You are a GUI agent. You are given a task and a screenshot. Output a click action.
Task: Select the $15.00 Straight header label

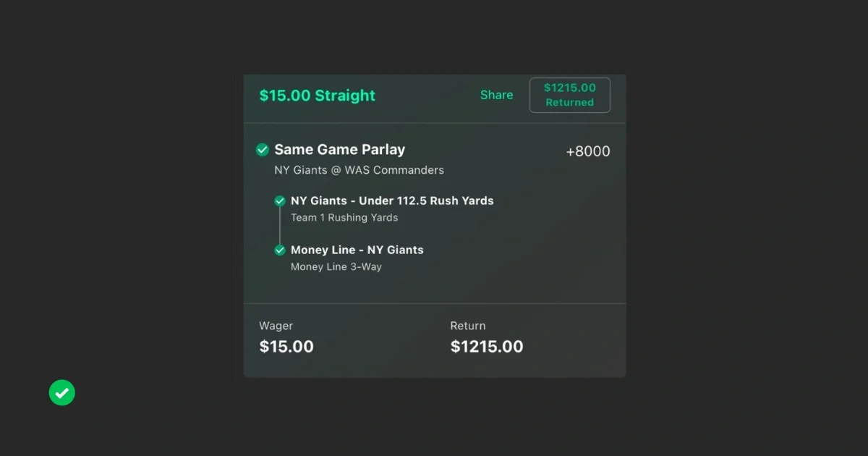(317, 95)
